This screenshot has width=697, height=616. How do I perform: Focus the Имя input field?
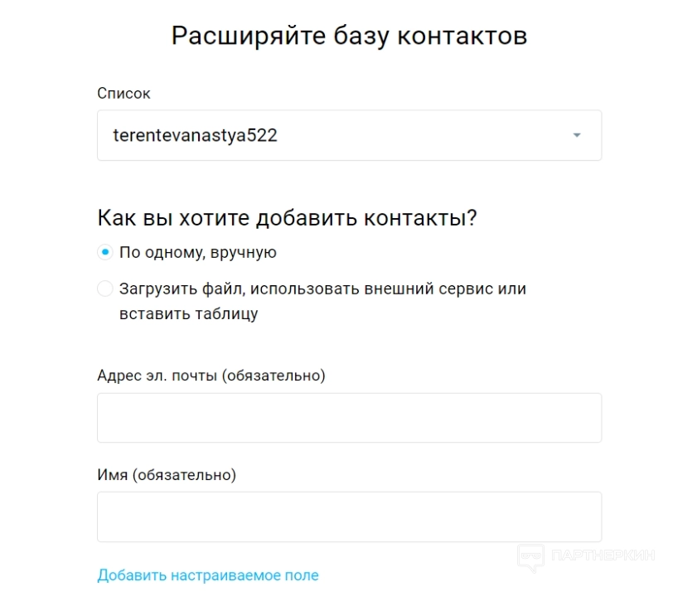tap(349, 517)
